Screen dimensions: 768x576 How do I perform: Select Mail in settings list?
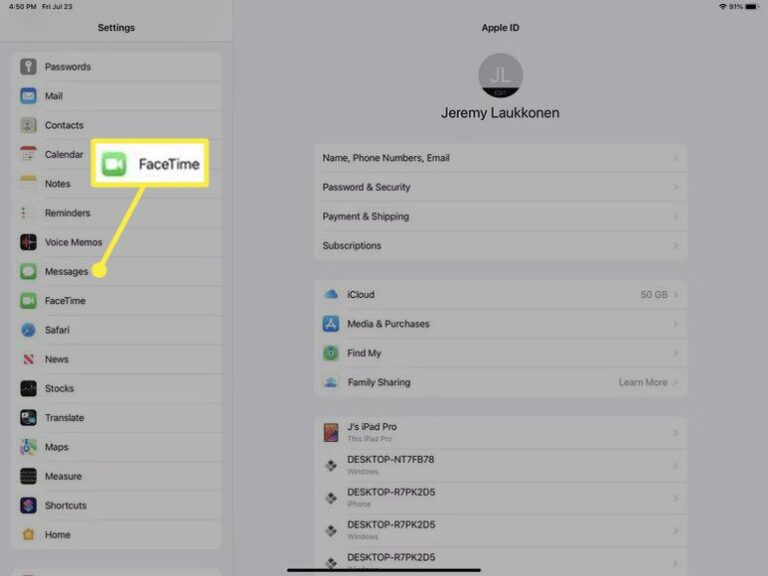(117, 96)
